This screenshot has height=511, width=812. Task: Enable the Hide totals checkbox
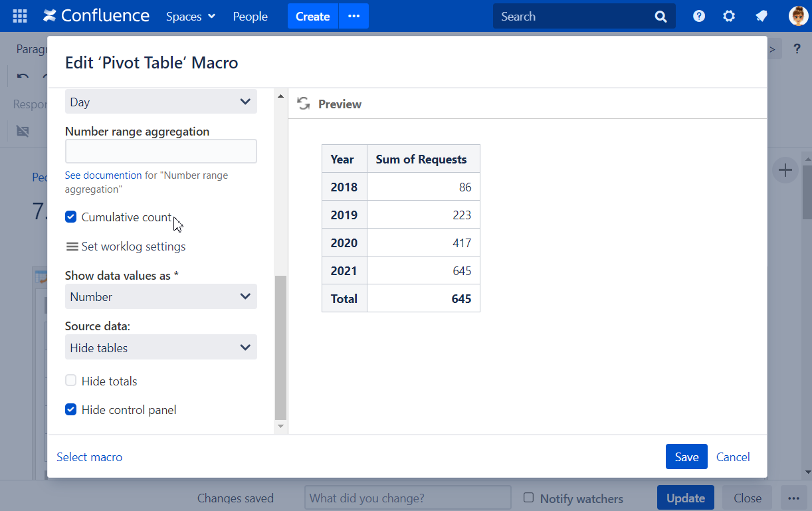pyautogui.click(x=71, y=381)
